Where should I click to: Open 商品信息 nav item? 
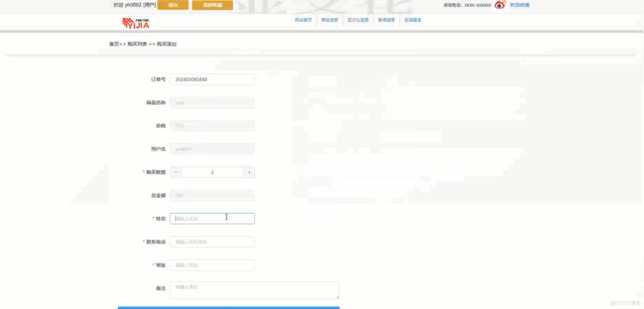pos(330,20)
